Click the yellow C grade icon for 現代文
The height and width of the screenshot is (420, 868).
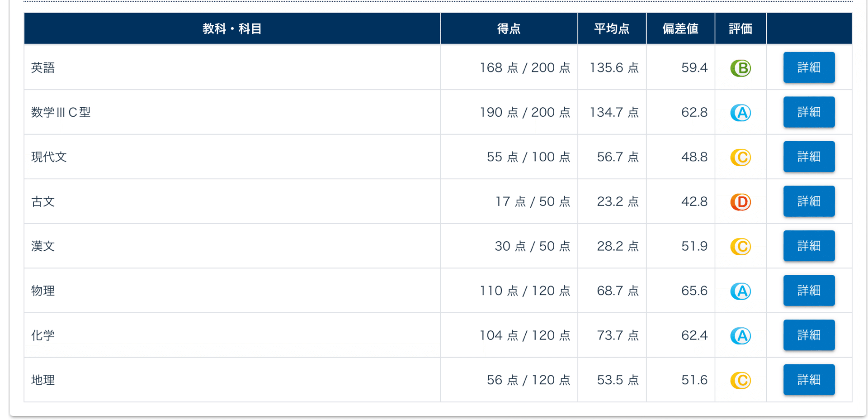pyautogui.click(x=741, y=157)
